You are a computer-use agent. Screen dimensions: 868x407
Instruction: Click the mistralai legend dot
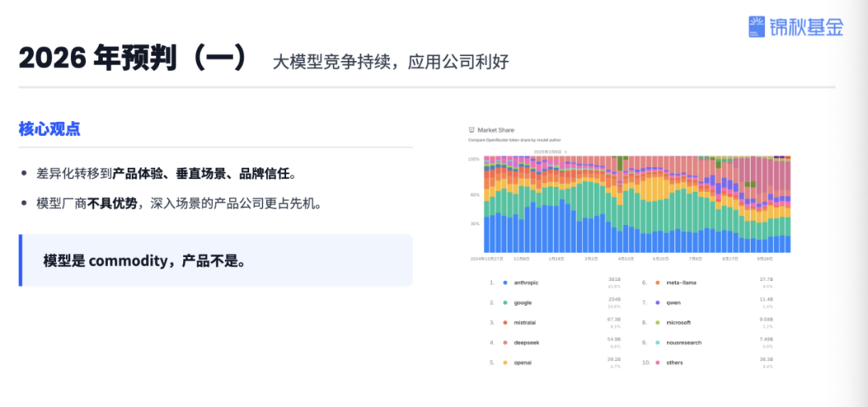pos(505,323)
